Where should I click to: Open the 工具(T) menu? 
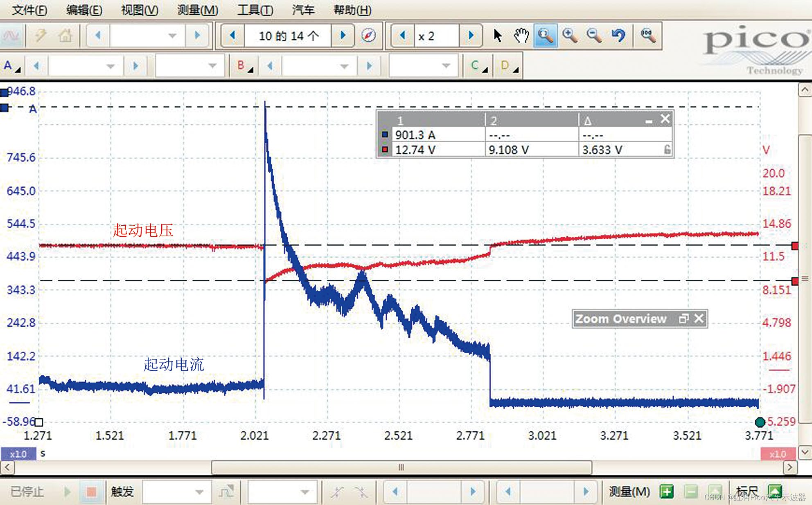pos(255,10)
